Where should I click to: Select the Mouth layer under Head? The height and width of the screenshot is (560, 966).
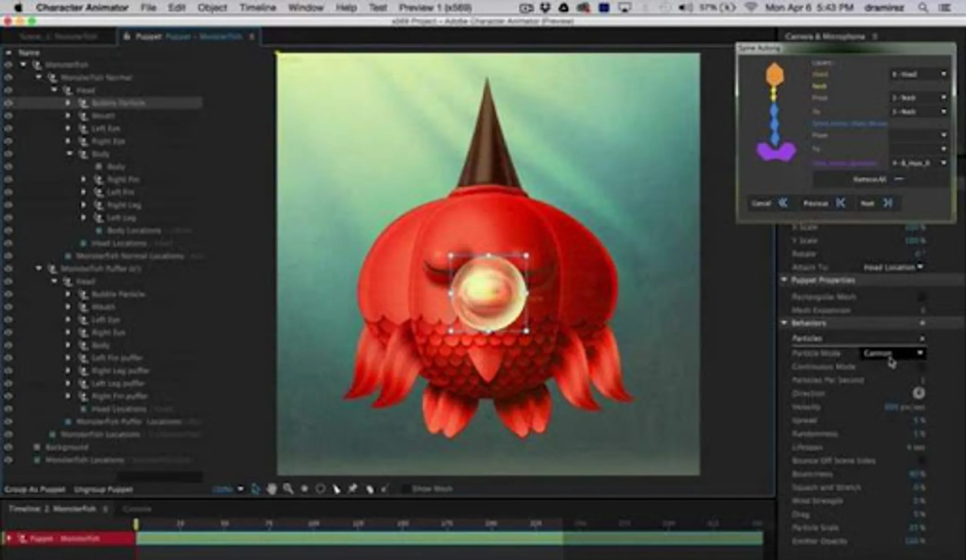pos(103,115)
